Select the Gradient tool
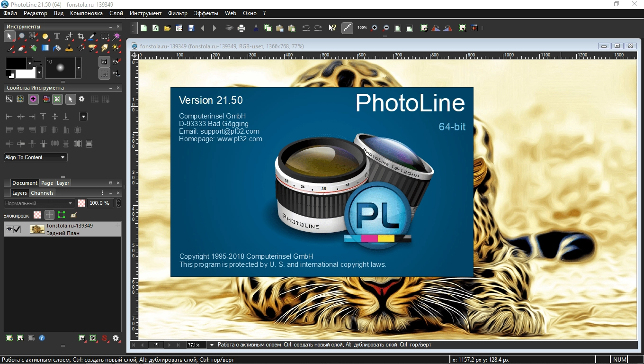Image resolution: width=644 pixels, height=364 pixels. (x=45, y=48)
